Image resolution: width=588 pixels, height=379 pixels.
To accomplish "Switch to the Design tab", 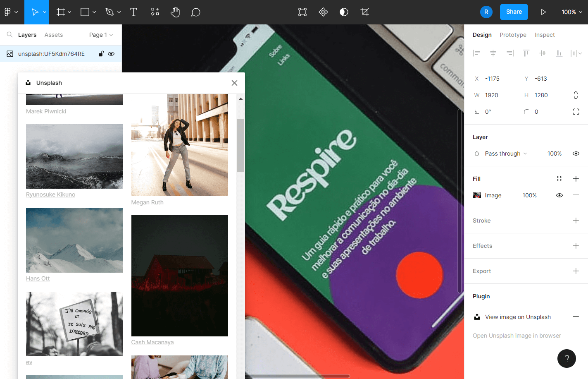I will [482, 35].
